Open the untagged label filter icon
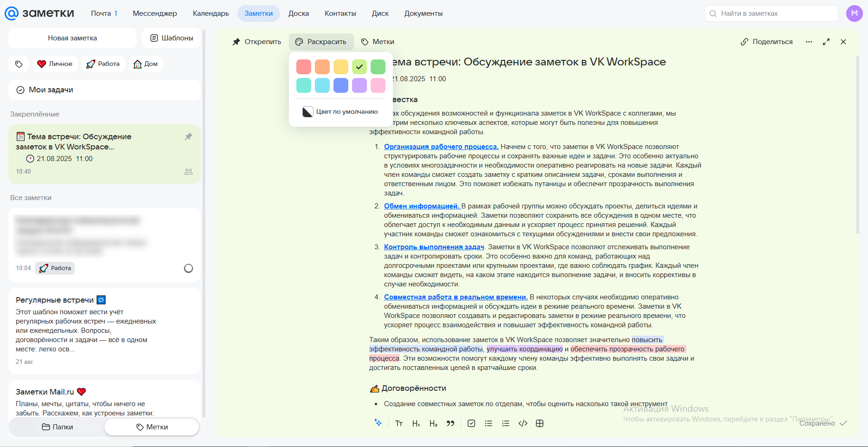 click(x=19, y=64)
